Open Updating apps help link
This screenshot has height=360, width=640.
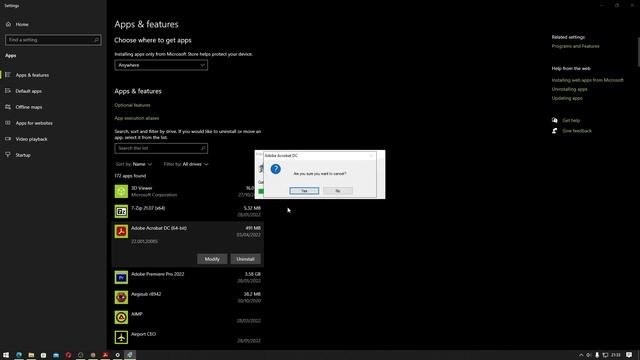tap(567, 98)
